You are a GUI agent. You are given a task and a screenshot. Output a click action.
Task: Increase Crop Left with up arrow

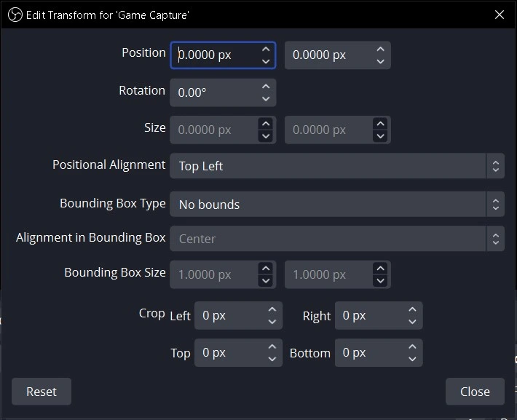point(272,309)
